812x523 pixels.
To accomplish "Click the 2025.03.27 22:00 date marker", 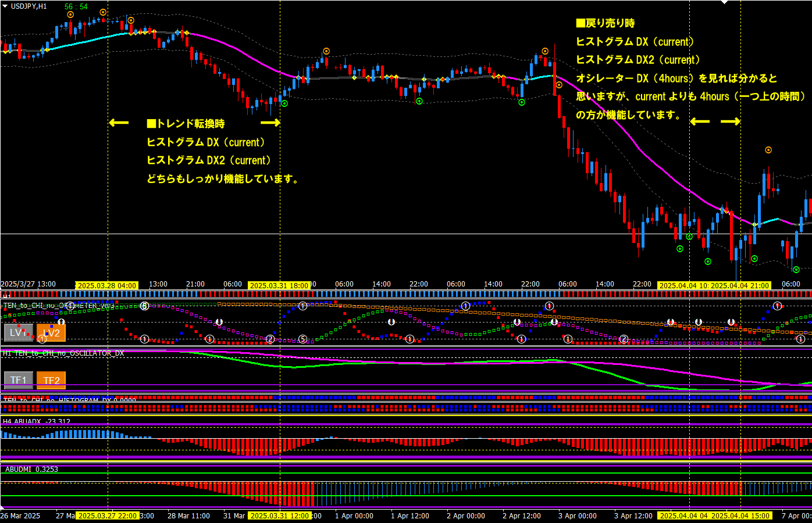I will (108, 515).
